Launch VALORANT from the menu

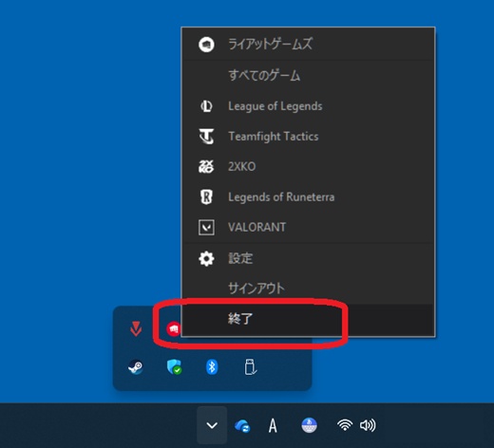tap(308, 227)
